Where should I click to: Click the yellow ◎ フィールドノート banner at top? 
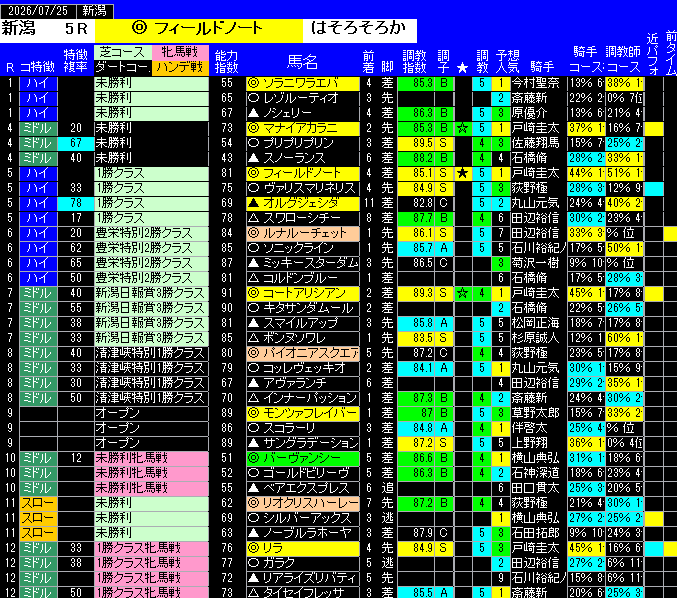[199, 30]
